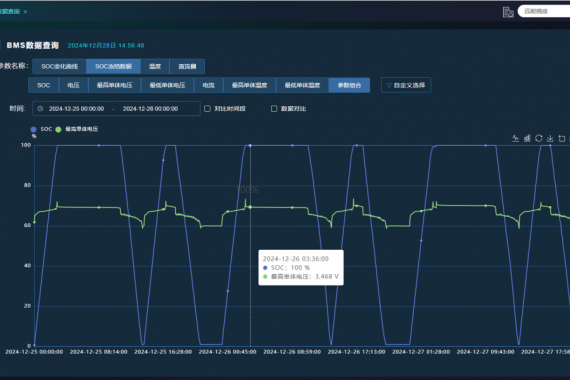Choose the 最低单体温度 parameter button
Viewport: 570px width, 380px height.
302,85
